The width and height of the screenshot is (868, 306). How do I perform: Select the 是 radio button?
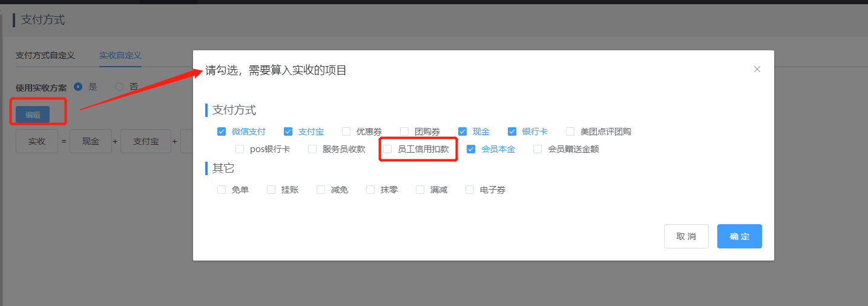[78, 87]
